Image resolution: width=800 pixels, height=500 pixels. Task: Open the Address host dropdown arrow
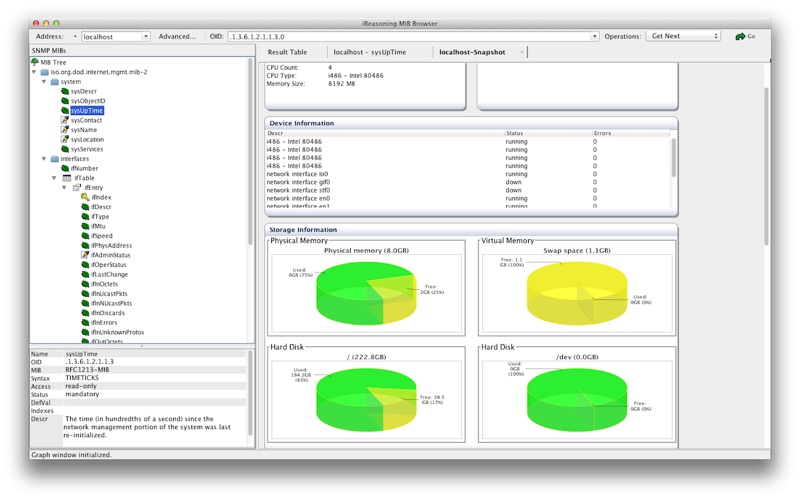[145, 37]
